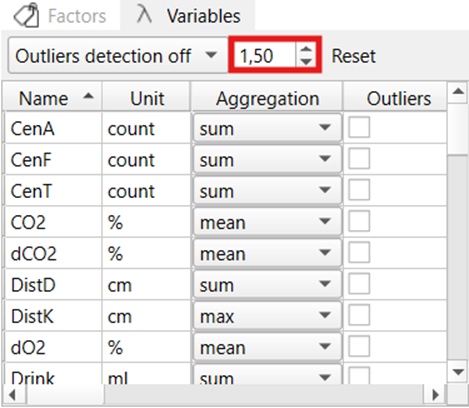Enable outliers checkbox for dO2
The image size is (469, 408).
[359, 346]
